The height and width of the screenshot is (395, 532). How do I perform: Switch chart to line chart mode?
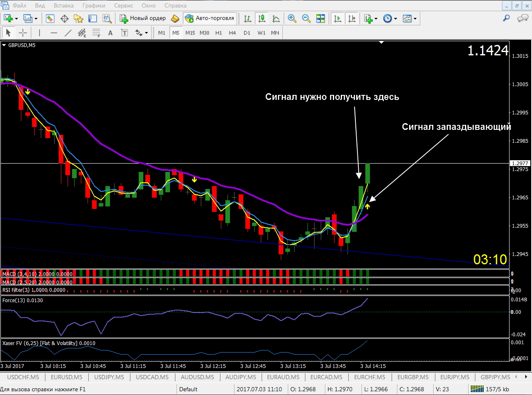pos(276,18)
